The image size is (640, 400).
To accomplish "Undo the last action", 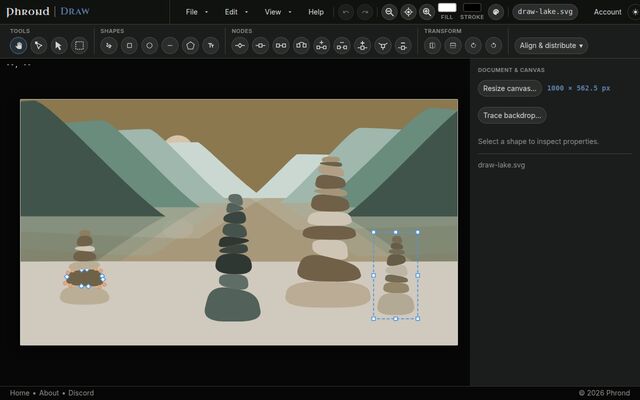I will tap(346, 12).
